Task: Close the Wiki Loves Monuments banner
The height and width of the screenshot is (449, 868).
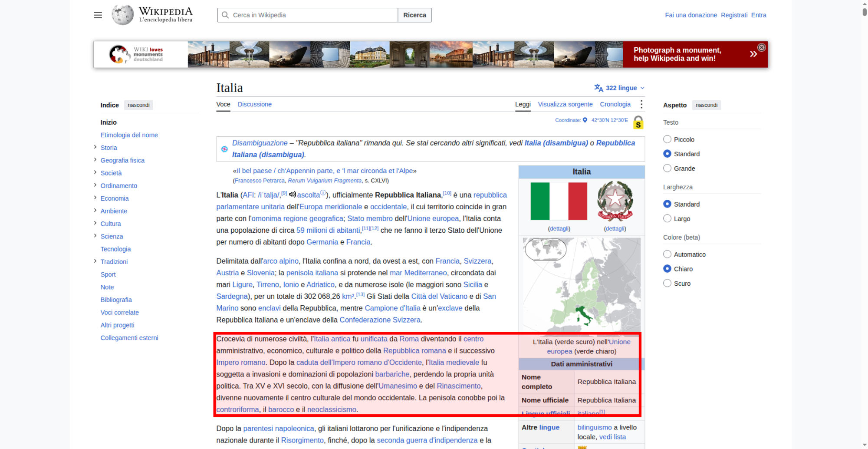Action: pyautogui.click(x=761, y=47)
